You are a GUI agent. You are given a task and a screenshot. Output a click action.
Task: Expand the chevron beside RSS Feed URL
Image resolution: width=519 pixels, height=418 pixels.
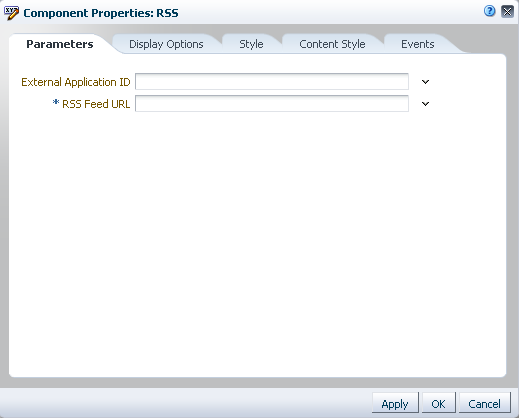[x=425, y=104]
